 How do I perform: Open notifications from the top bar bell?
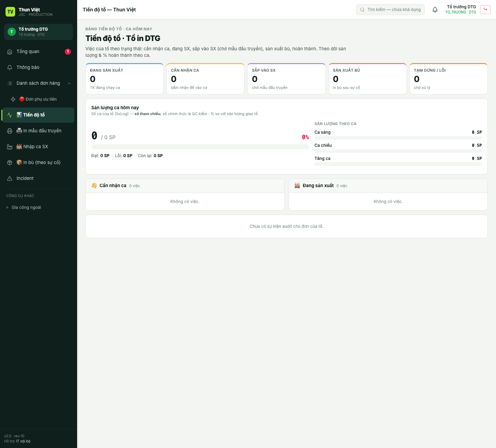[435, 10]
